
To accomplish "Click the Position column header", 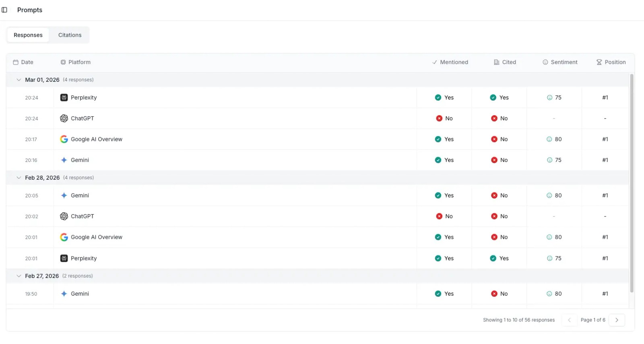I will click(x=611, y=62).
